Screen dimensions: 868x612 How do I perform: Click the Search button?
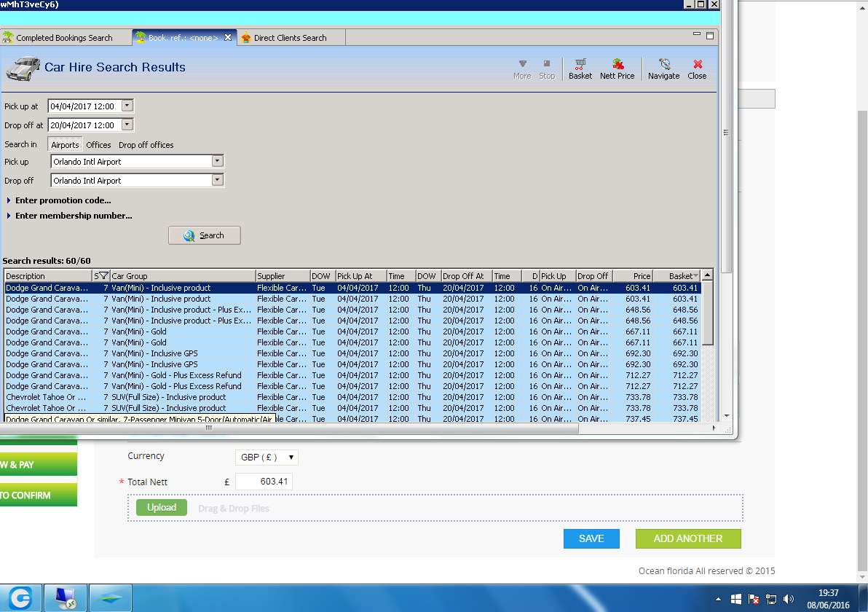pos(205,235)
